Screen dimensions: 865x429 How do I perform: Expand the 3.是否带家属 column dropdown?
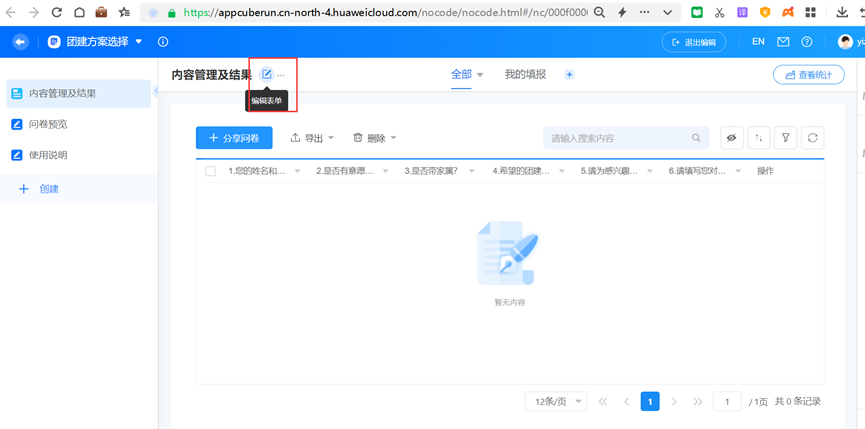coord(474,171)
